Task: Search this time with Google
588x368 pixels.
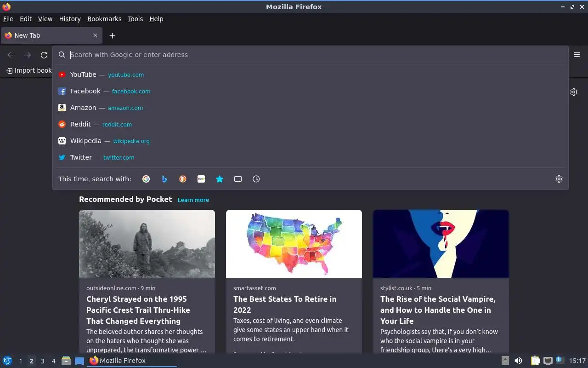Action: (x=146, y=179)
